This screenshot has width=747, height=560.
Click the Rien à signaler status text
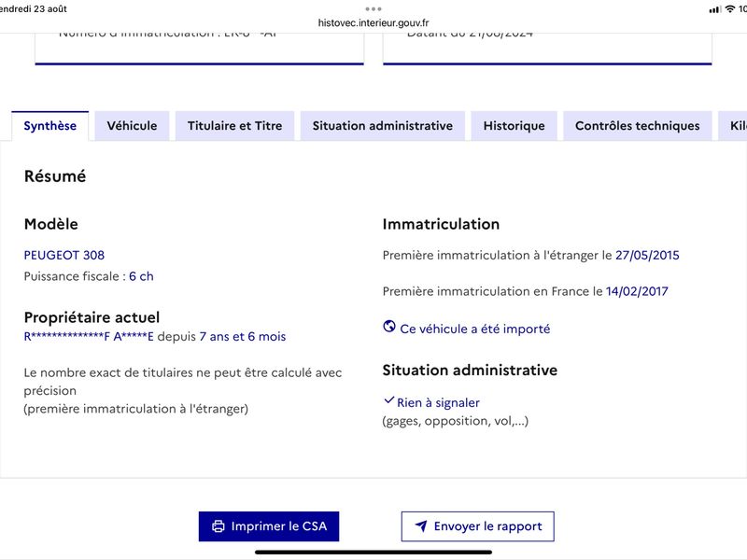point(438,403)
